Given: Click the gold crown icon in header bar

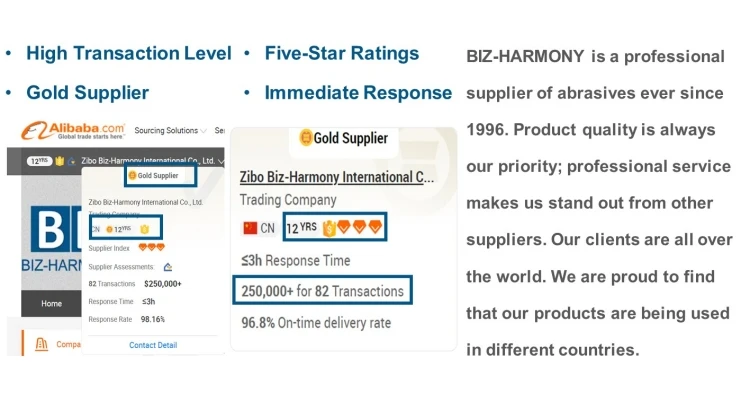Looking at the screenshot, I should (60, 160).
